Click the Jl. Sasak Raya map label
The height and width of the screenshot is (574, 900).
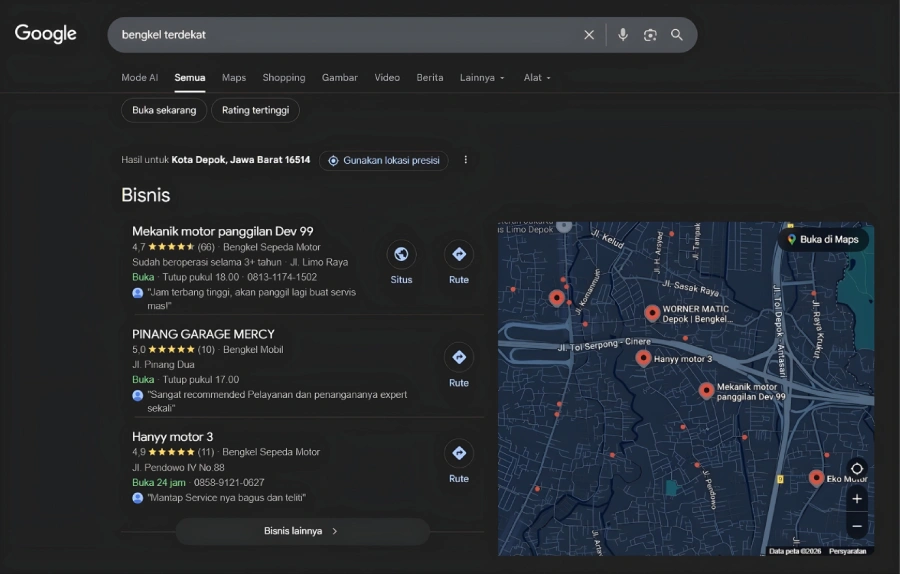coord(690,288)
